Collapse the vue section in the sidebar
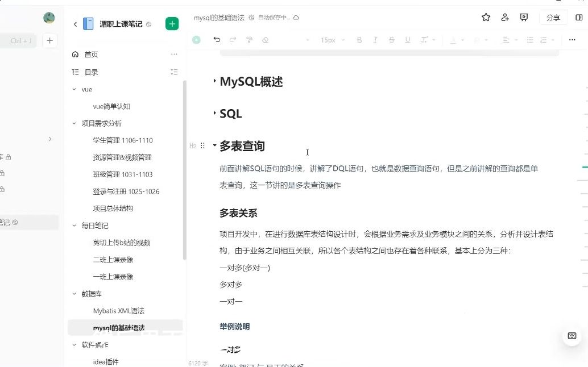 click(x=73, y=89)
